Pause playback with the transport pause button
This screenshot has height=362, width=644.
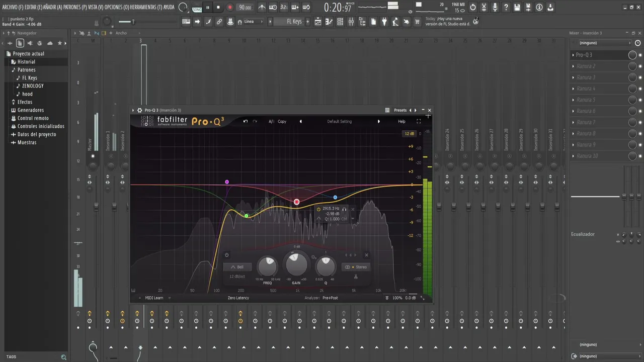(x=207, y=8)
